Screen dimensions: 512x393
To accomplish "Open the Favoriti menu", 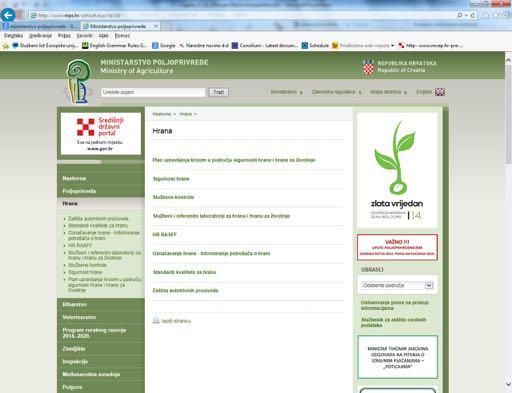I will (x=84, y=35).
